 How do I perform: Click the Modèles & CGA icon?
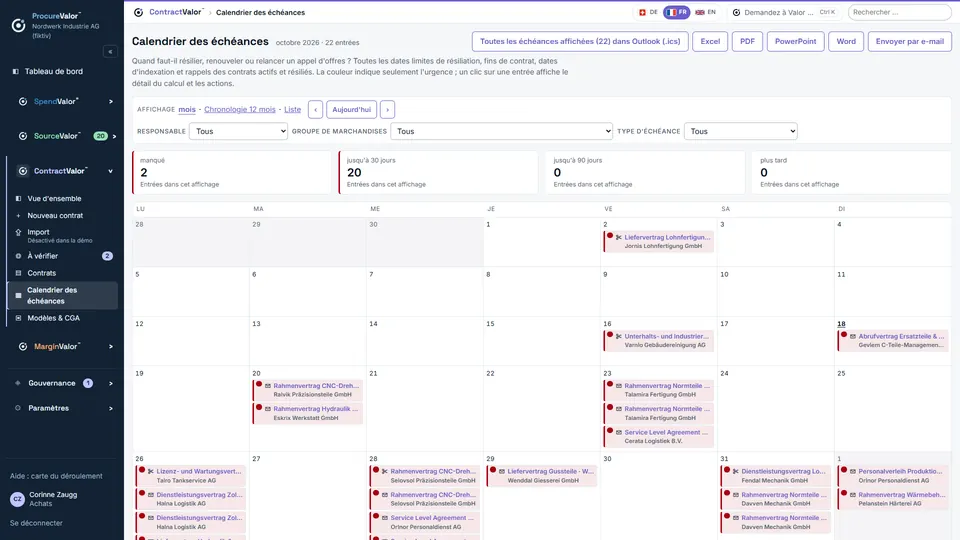click(18, 318)
